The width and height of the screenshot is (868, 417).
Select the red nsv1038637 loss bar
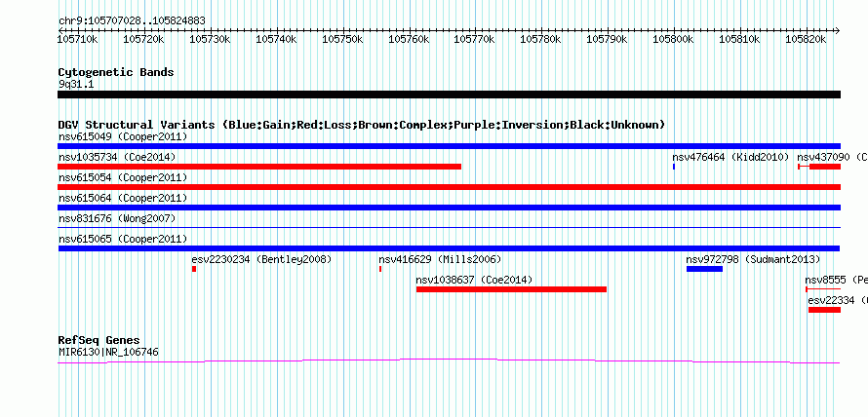click(x=511, y=289)
